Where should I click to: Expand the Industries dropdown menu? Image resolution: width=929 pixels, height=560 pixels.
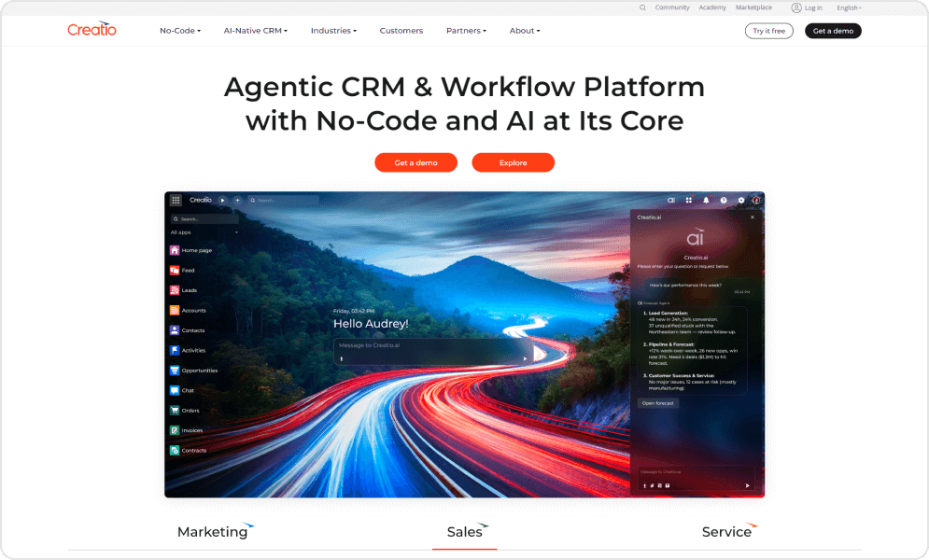click(333, 31)
